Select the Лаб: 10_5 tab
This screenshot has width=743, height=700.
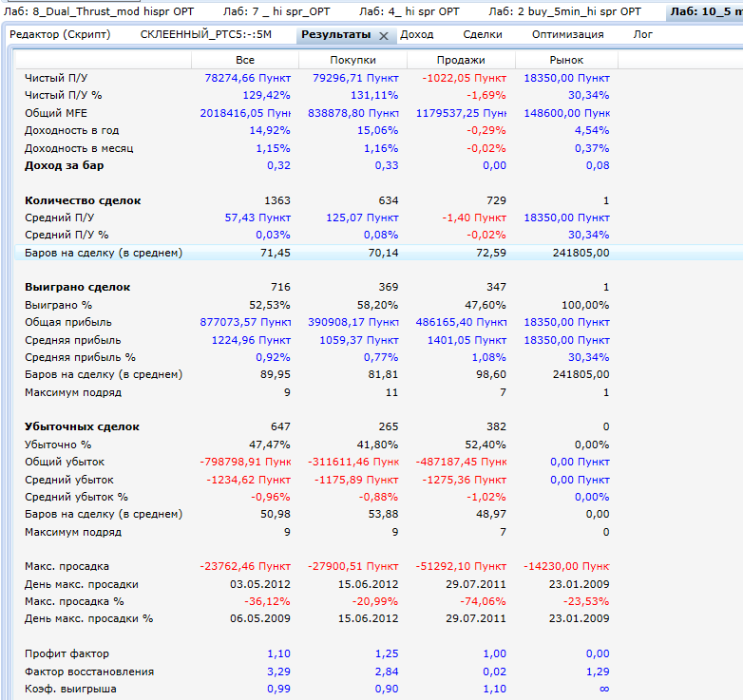[x=706, y=11]
